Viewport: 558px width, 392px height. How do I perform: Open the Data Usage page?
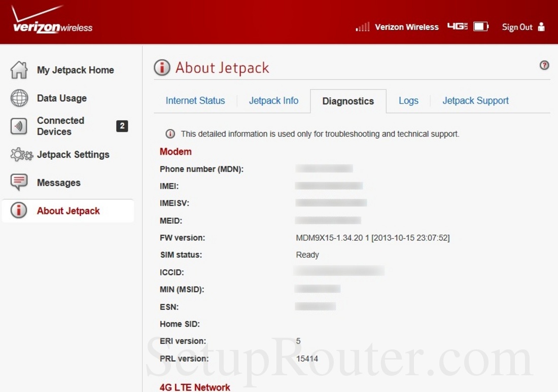coord(62,98)
